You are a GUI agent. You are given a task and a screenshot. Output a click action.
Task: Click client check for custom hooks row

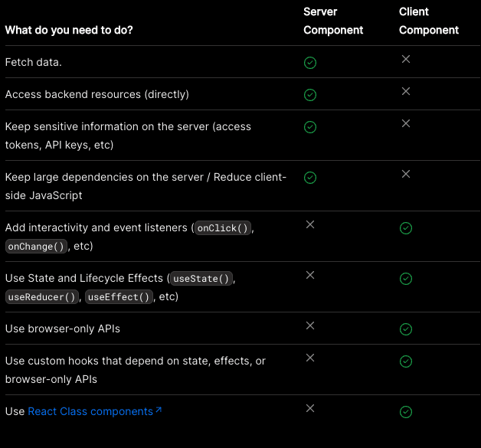(x=406, y=361)
